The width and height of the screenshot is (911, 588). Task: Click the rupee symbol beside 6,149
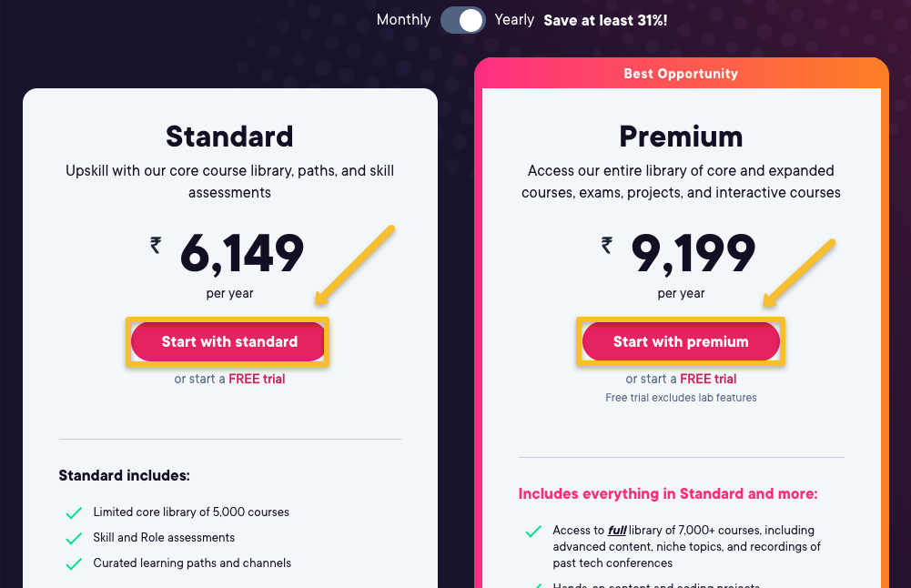pos(155,246)
